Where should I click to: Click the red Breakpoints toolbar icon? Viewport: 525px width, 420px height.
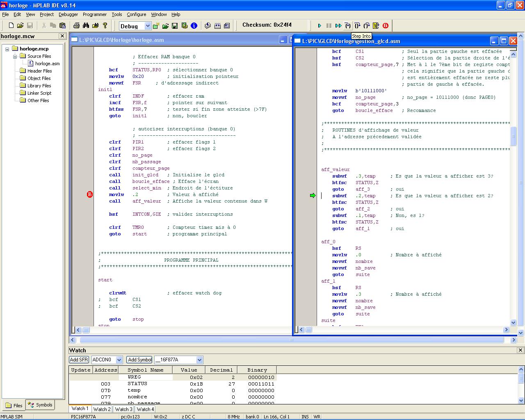tap(386, 26)
